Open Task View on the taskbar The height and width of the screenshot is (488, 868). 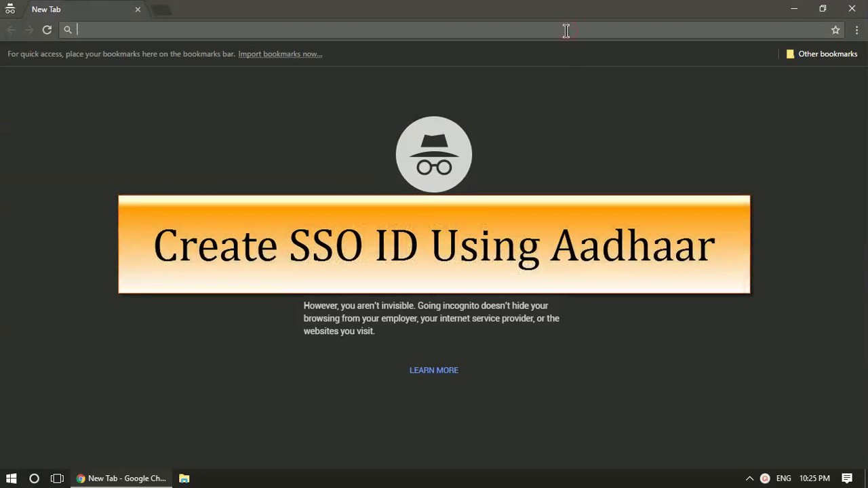click(x=57, y=479)
